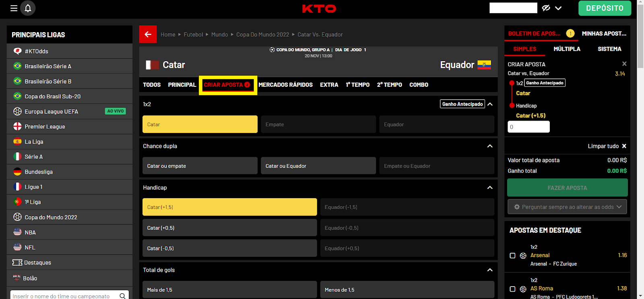
Task: Collapse Total de gols market
Action: point(490,270)
